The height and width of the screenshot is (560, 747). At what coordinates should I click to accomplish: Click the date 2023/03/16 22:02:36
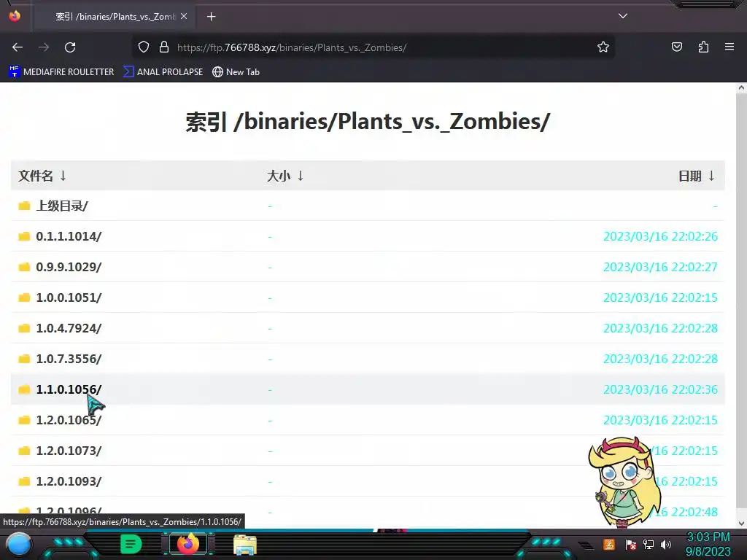pyautogui.click(x=660, y=389)
